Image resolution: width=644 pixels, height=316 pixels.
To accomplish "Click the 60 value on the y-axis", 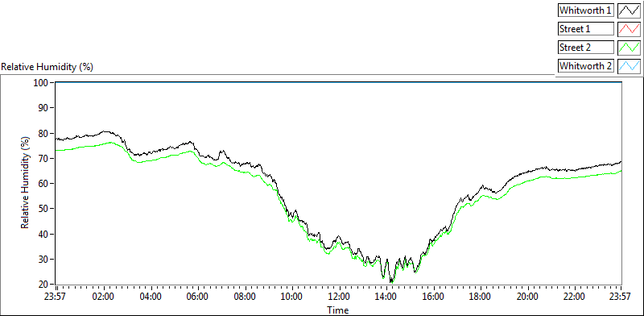I will coord(43,184).
